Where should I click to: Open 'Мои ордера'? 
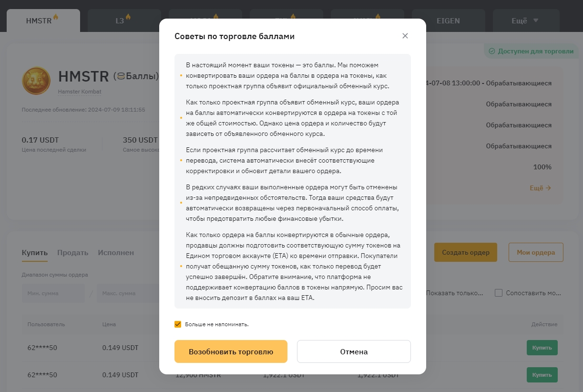point(536,252)
